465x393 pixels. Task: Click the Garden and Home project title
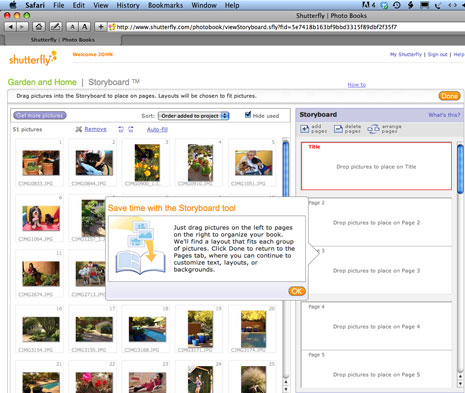click(42, 82)
